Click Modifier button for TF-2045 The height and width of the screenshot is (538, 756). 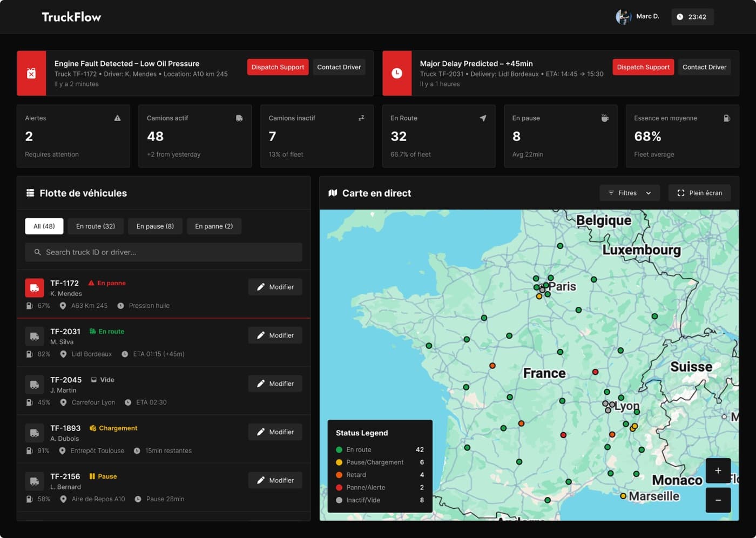275,384
